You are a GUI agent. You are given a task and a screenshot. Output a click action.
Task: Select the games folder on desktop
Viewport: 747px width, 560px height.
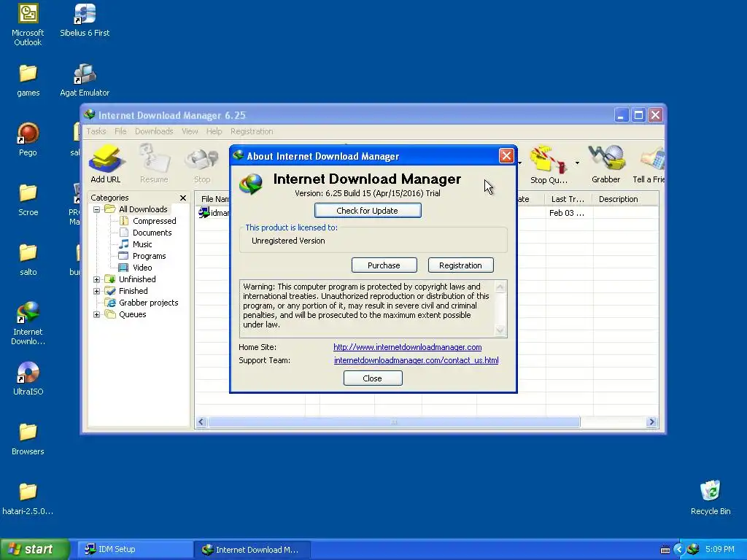(28, 80)
